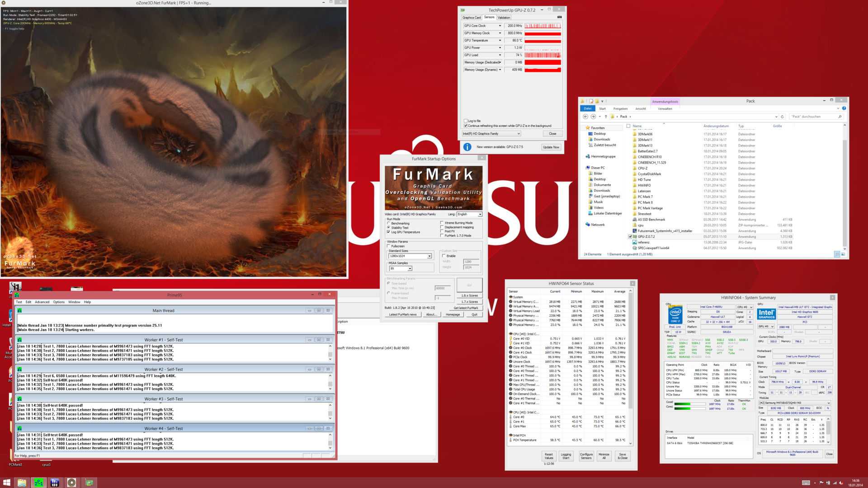Click the GPU-Z update info icon

point(467,147)
